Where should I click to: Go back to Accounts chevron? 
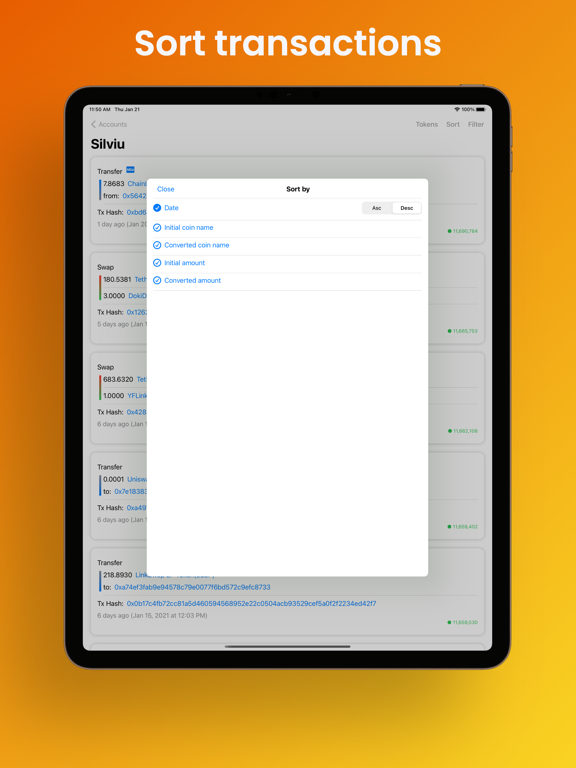click(94, 124)
